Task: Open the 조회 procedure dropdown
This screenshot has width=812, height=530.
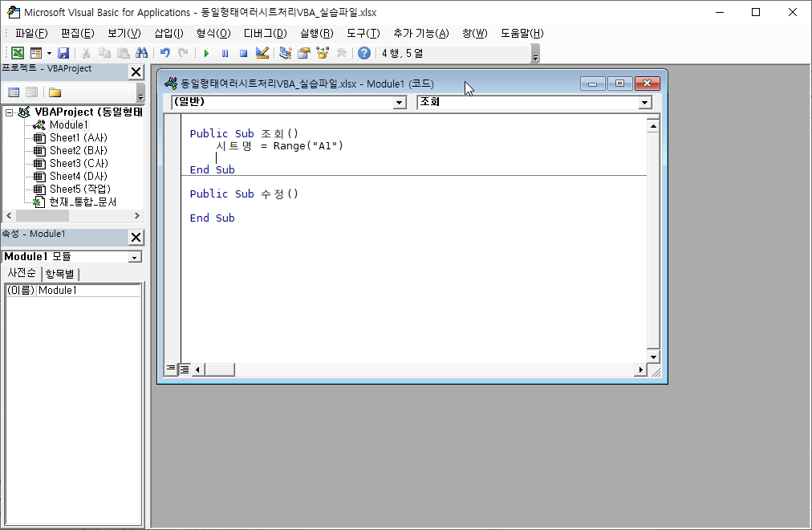Action: (x=644, y=103)
